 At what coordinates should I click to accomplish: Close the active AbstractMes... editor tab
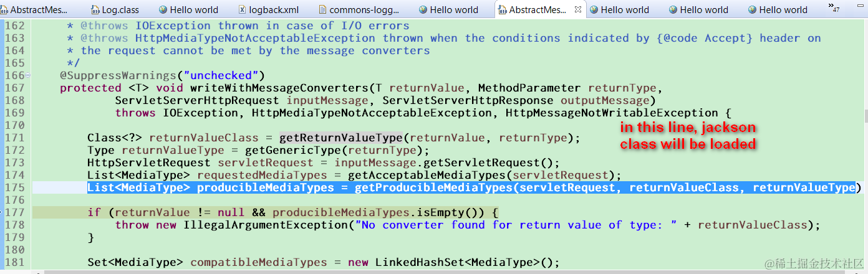[579, 9]
